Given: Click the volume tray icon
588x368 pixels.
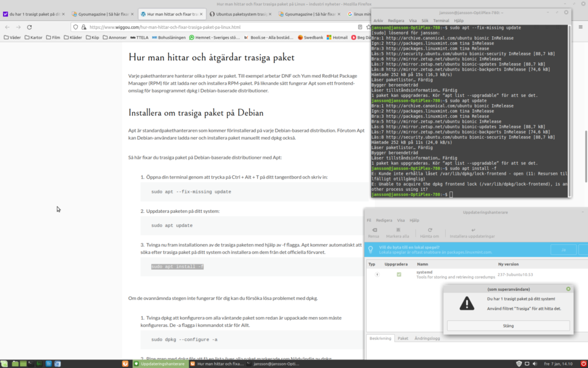Looking at the screenshot, I should 535,364.
